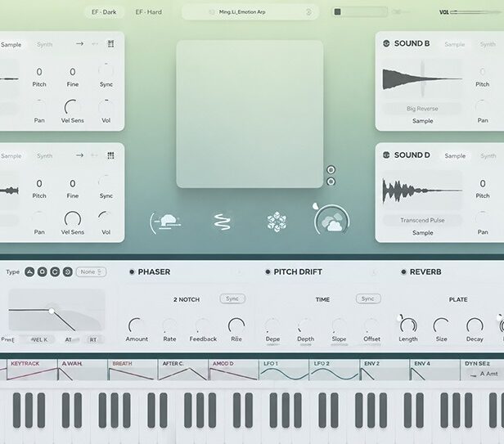
Task: Select the third filter Type icon with C
Action: (55, 271)
